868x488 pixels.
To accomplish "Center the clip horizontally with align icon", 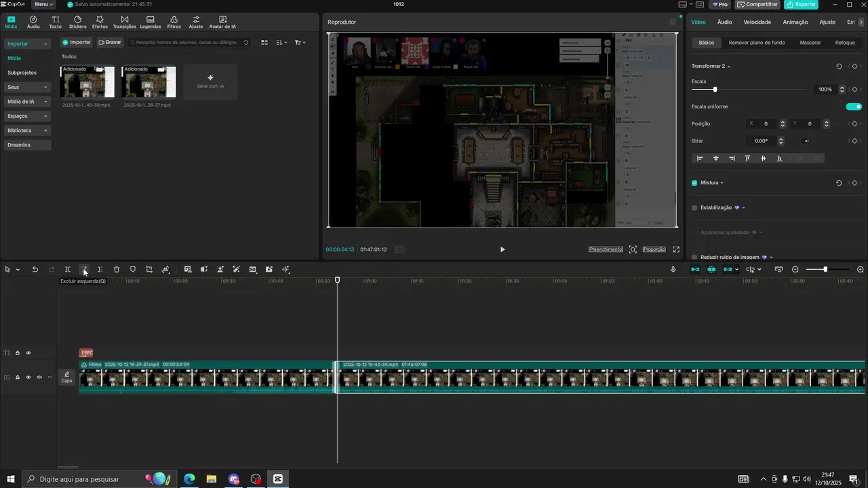I will tap(716, 158).
